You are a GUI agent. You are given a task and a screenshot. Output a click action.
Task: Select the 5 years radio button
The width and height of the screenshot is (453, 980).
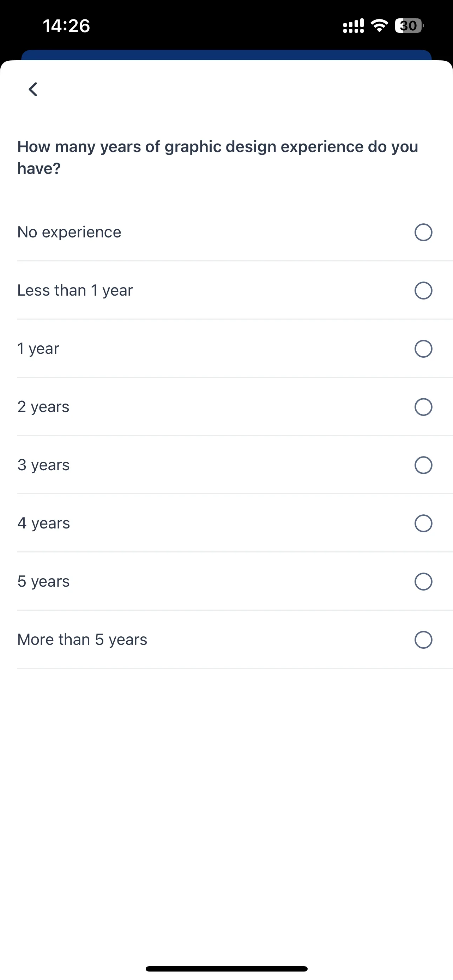tap(423, 582)
